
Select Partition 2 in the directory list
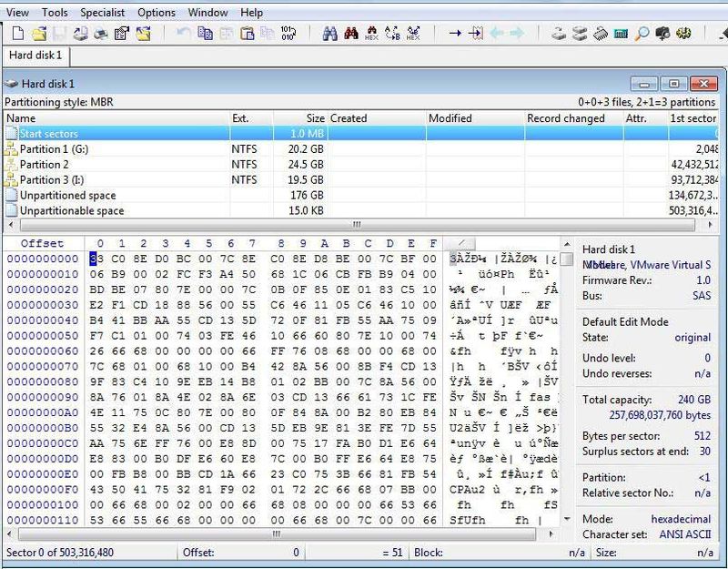360,165
